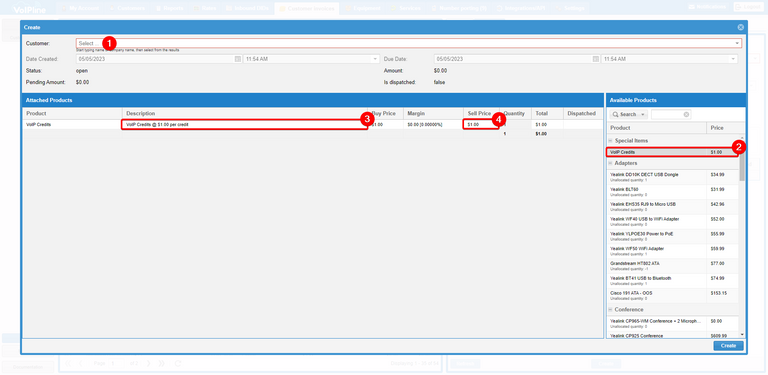Click VoIP Credits in Attached Products

(x=72, y=125)
